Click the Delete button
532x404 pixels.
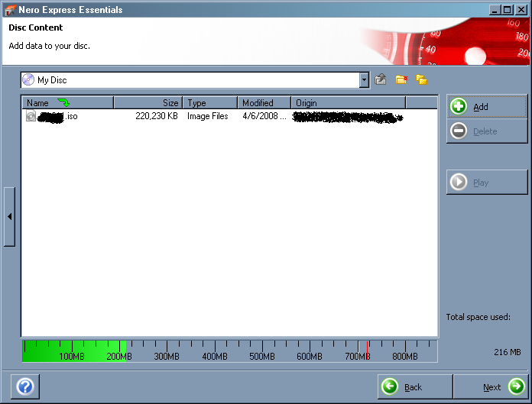click(x=487, y=131)
